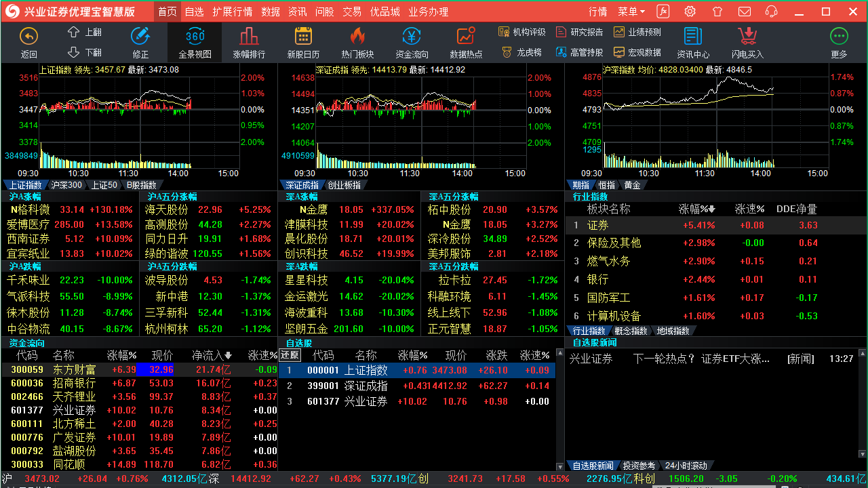Click the 修正 pencil icon

140,41
